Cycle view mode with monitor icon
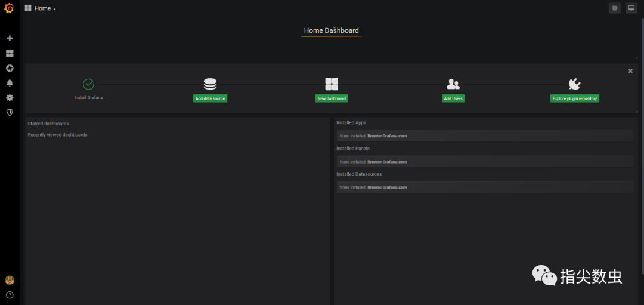 (631, 8)
